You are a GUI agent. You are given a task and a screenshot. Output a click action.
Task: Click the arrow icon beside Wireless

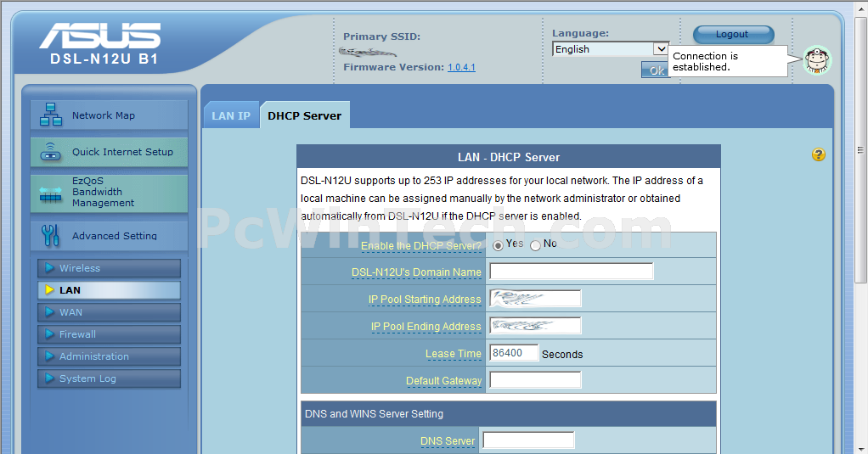[x=50, y=268]
